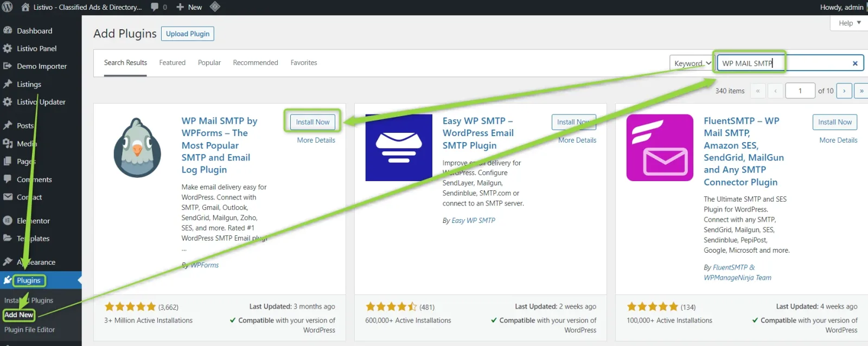The image size is (868, 346).
Task: Click 600,000+ Active Installations text
Action: tap(408, 321)
